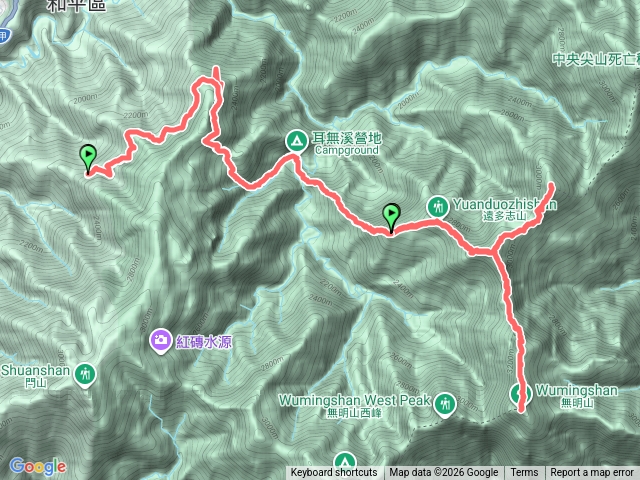The image size is (640, 480).
Task: Click the Map data ©2026 Google text
Action: click(443, 473)
